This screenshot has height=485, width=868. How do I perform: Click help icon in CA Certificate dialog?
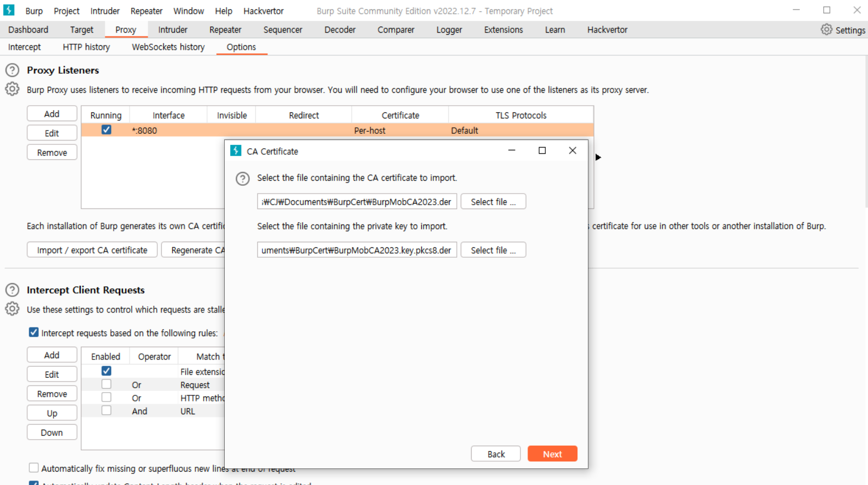coord(242,179)
